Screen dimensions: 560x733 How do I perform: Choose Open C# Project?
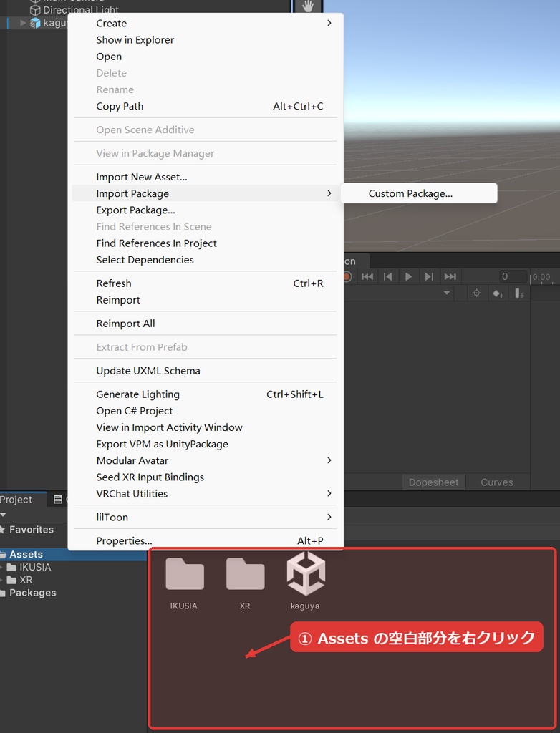coord(206,410)
